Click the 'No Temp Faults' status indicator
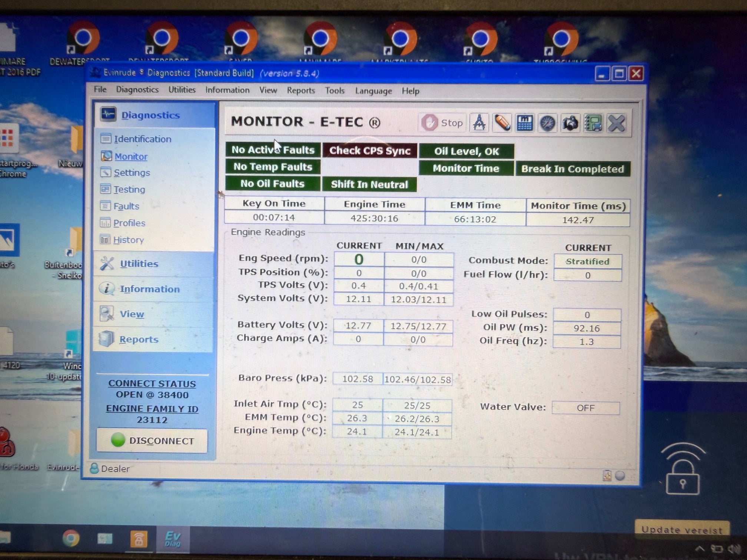Screen dimensions: 747x560 (273, 167)
